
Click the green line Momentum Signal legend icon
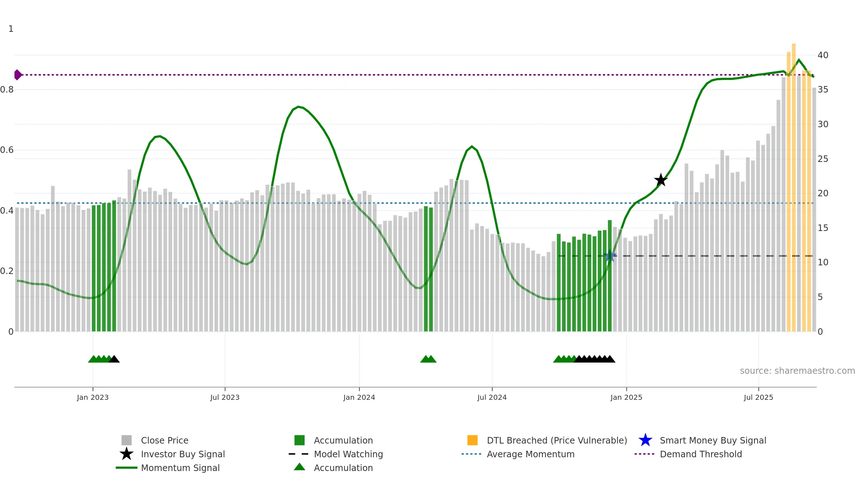(x=126, y=467)
